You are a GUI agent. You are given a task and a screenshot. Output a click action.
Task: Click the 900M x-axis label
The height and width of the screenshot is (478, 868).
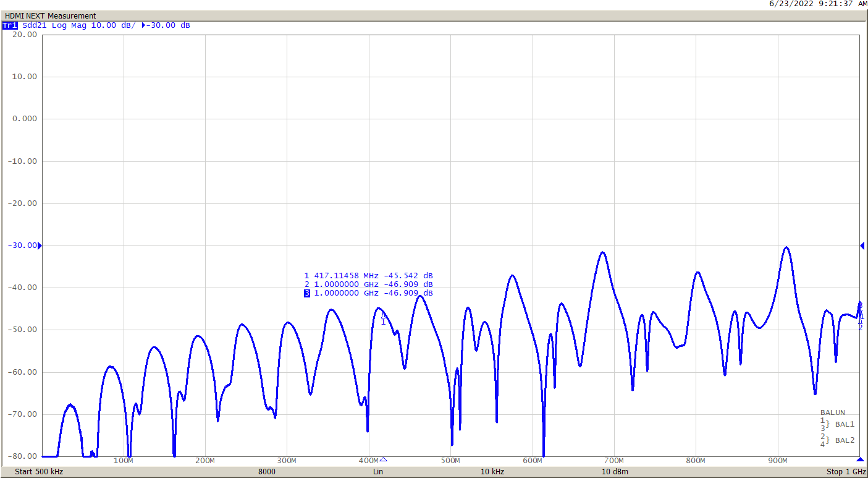point(777,461)
